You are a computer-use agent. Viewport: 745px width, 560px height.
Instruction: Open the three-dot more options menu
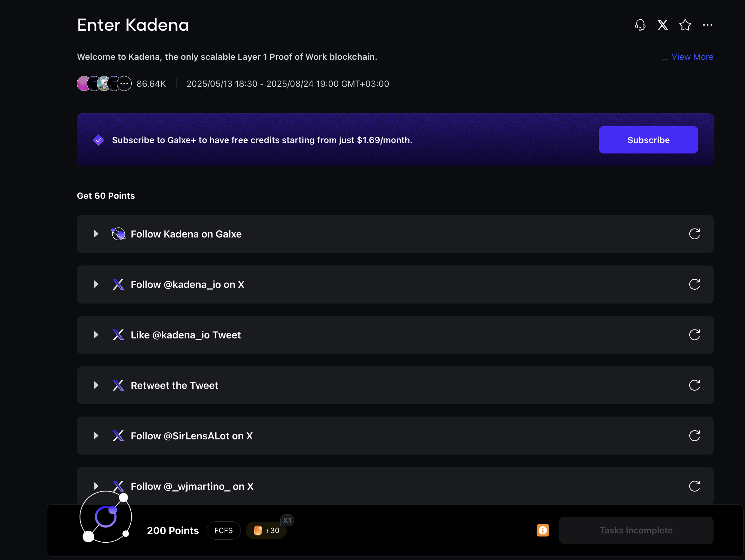[707, 25]
